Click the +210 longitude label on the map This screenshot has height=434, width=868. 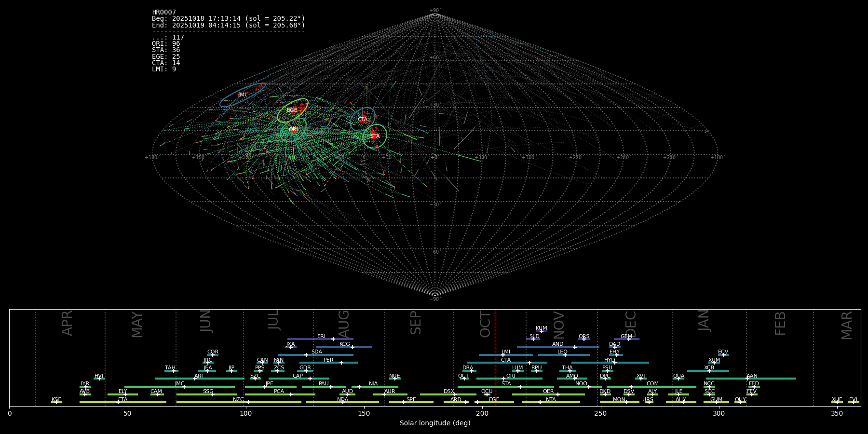click(669, 158)
